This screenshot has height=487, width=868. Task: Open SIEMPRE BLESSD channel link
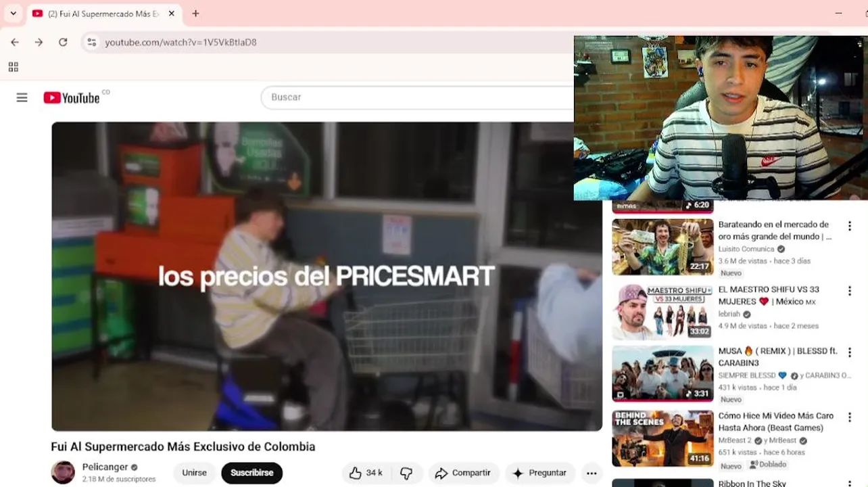748,375
